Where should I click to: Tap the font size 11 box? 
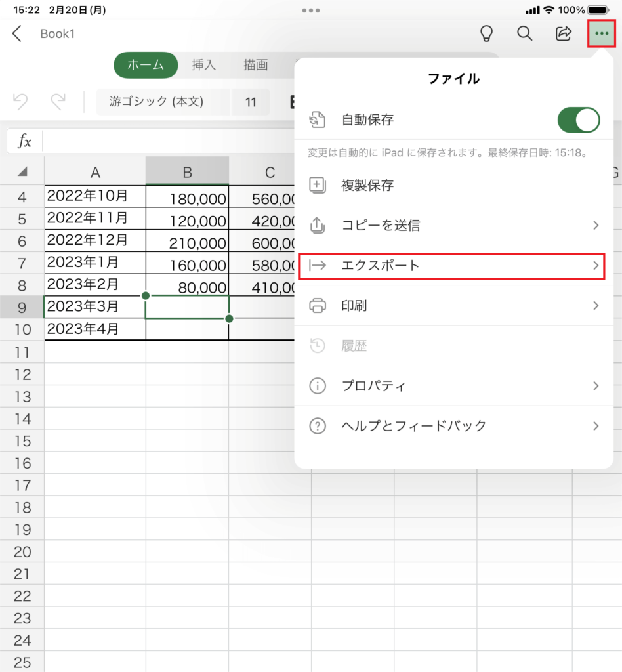pyautogui.click(x=251, y=102)
